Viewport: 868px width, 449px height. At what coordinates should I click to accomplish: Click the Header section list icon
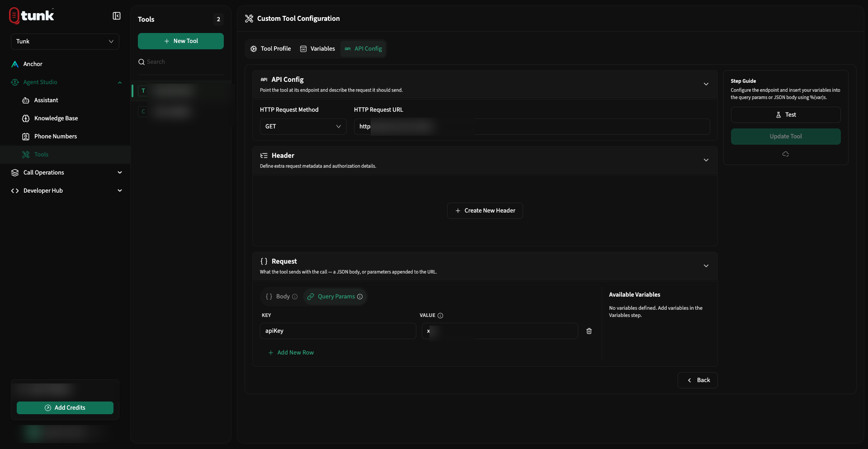264,156
